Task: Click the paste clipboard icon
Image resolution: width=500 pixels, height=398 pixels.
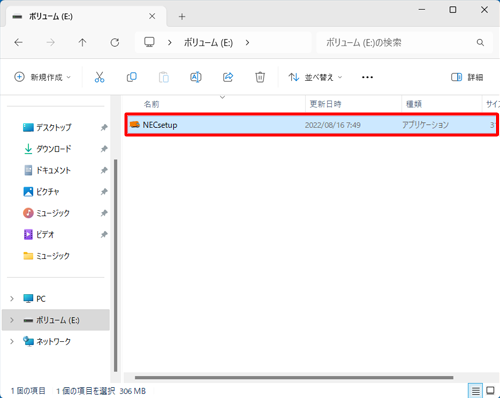Action: coord(164,77)
